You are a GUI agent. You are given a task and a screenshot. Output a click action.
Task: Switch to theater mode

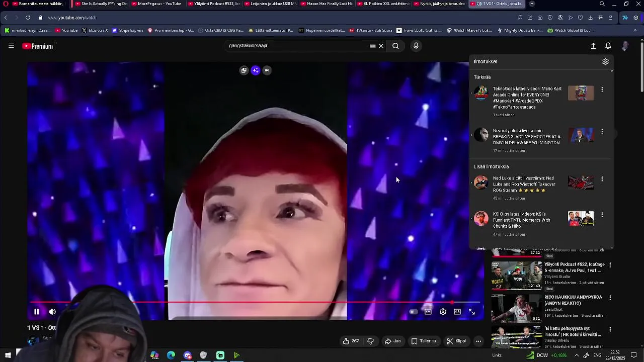click(x=457, y=312)
